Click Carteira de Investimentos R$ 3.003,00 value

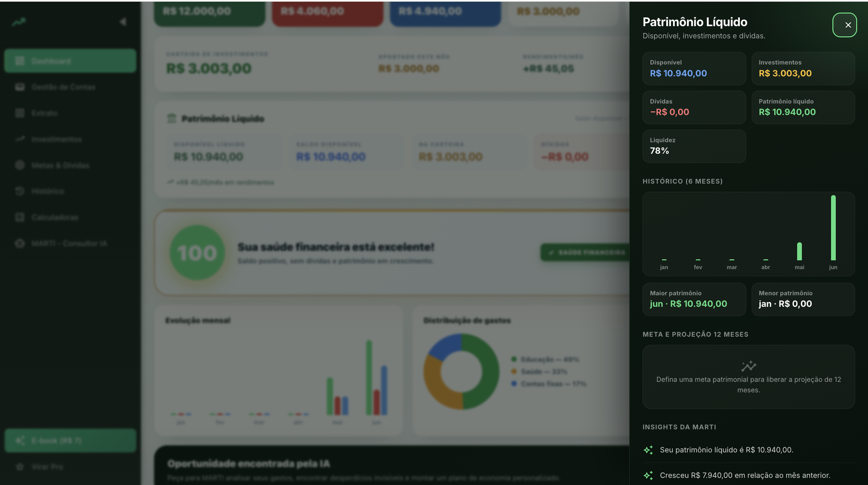pyautogui.click(x=209, y=69)
